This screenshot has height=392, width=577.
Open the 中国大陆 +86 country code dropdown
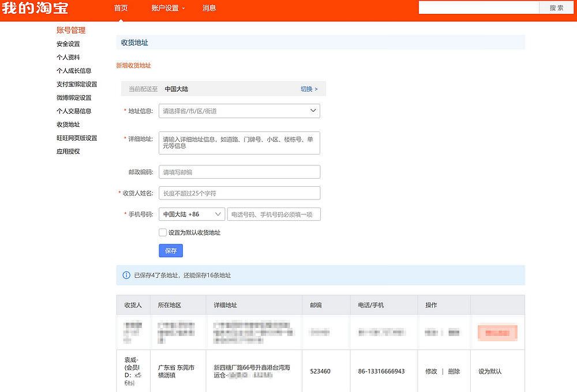(192, 214)
